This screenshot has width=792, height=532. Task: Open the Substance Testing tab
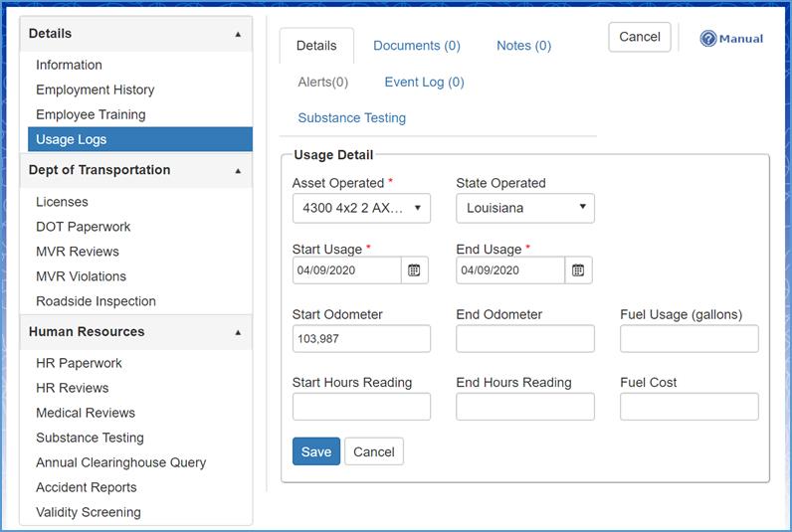pyautogui.click(x=351, y=117)
